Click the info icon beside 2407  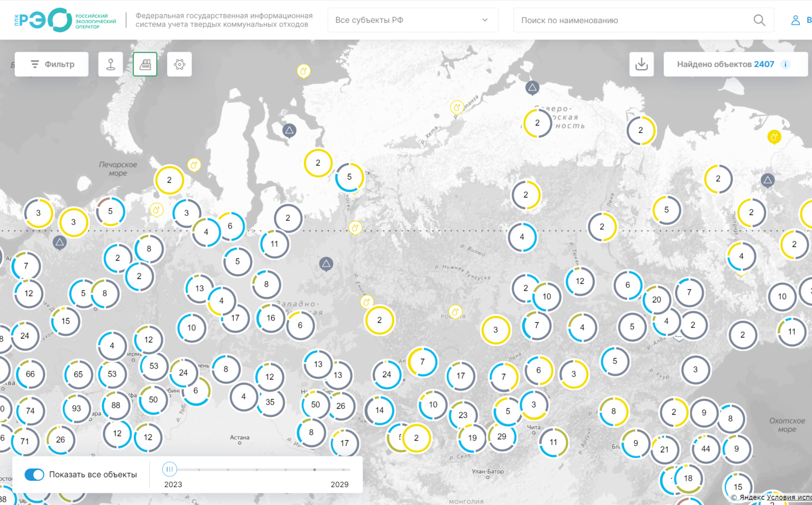coord(786,64)
